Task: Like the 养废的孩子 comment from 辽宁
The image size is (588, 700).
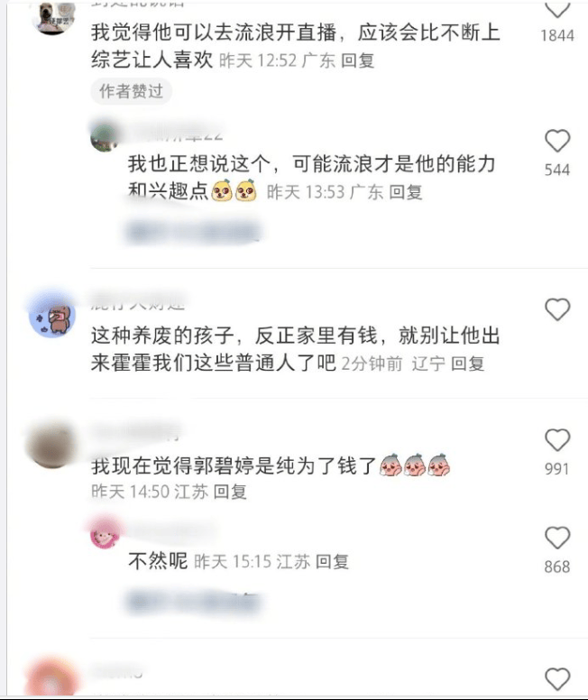Action: pyautogui.click(x=557, y=309)
